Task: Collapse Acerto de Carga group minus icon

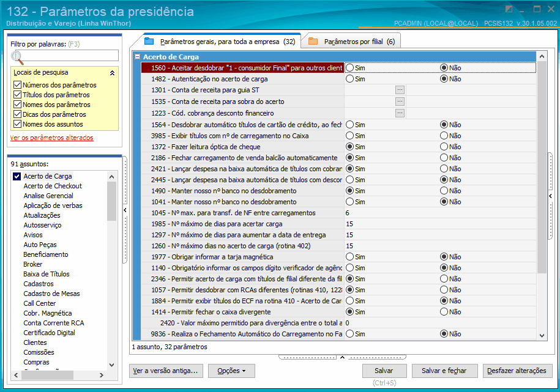Action: coord(138,57)
